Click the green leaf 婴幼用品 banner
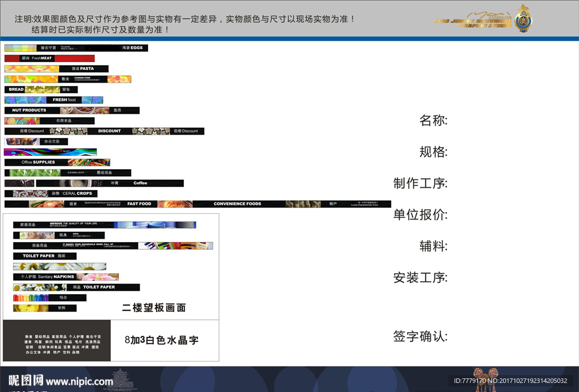 (68, 173)
